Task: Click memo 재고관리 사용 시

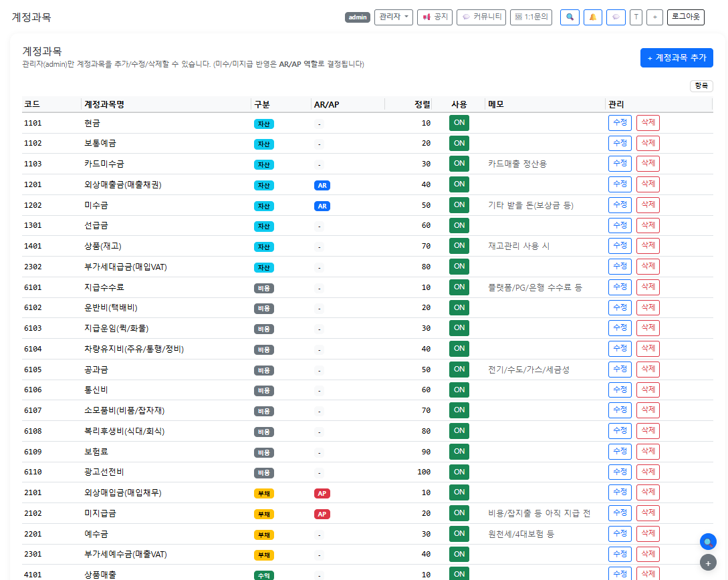Action: (x=519, y=246)
